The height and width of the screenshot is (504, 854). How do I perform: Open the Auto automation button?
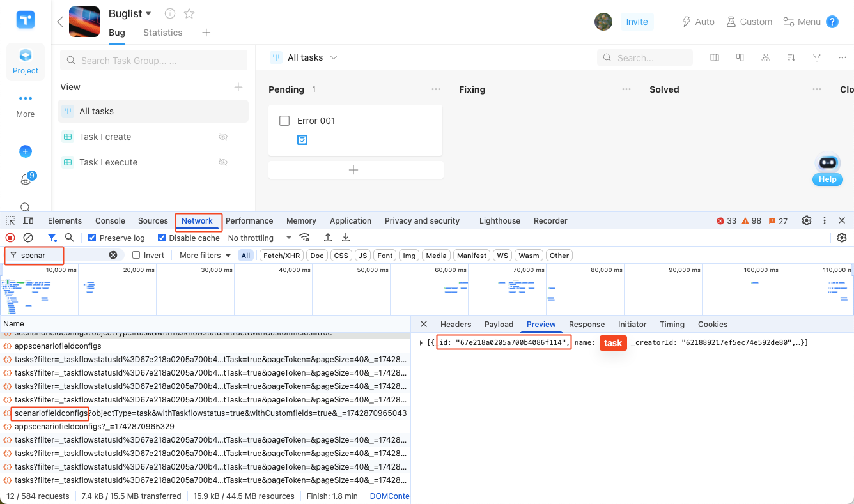tap(698, 22)
